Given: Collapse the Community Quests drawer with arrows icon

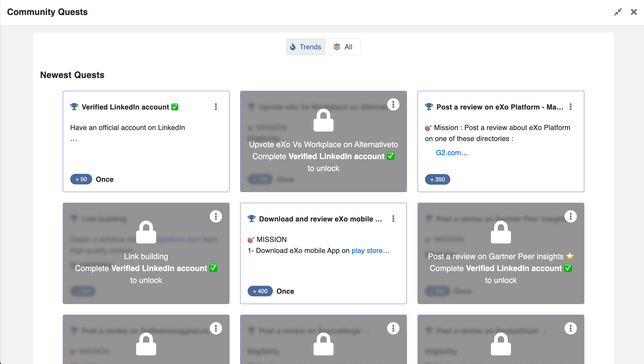Looking at the screenshot, I should tap(618, 12).
